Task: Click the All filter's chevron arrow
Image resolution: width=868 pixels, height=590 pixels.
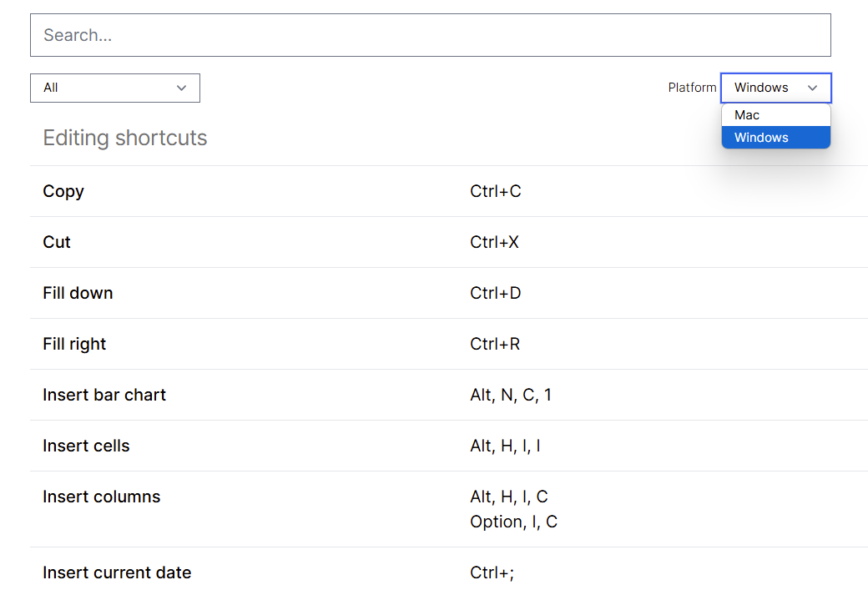Action: coord(182,88)
